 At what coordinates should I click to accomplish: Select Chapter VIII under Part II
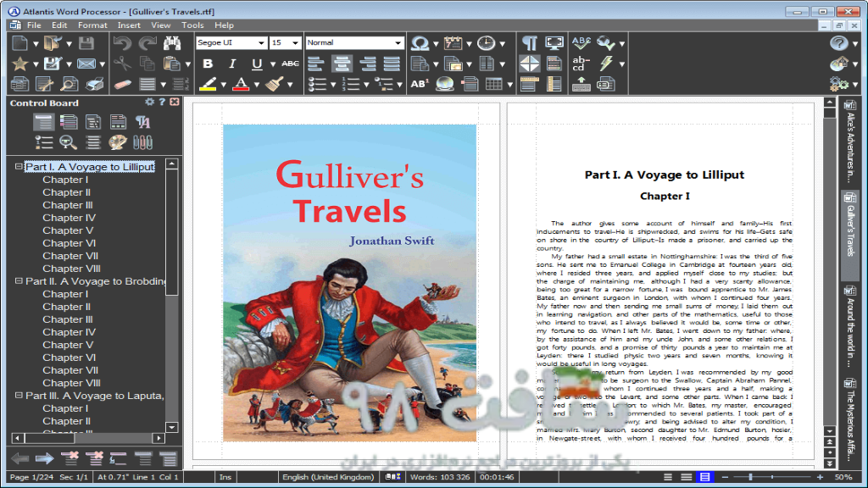tap(71, 383)
